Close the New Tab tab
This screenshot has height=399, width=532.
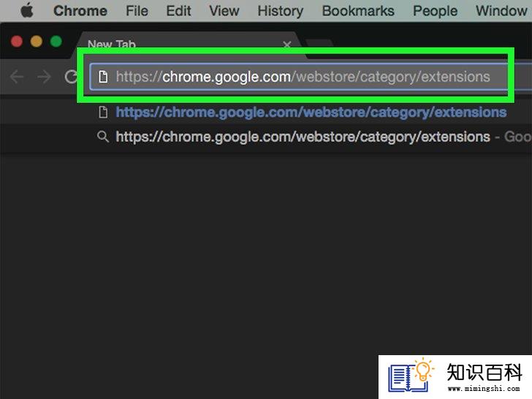tap(287, 45)
